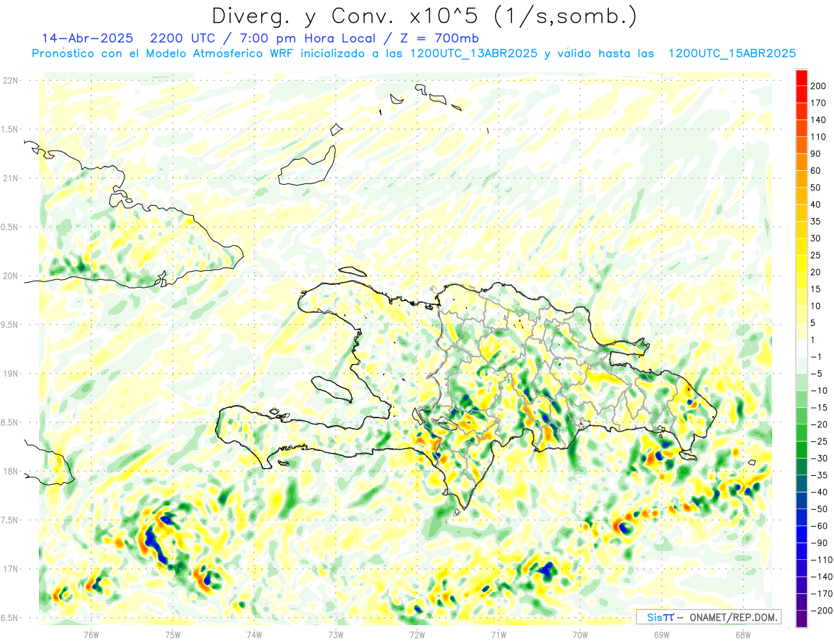Click the positive 50 colorbar label
The width and height of the screenshot is (834, 644).
pyautogui.click(x=817, y=188)
